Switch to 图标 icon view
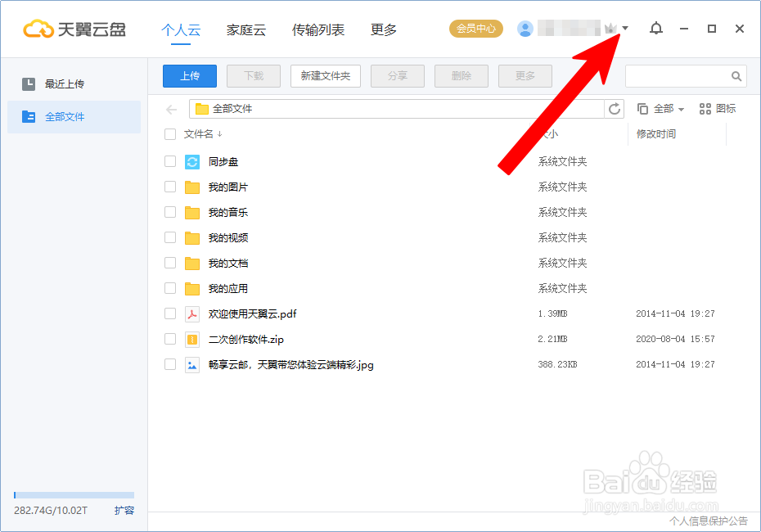The width and height of the screenshot is (761, 532). pos(718,109)
